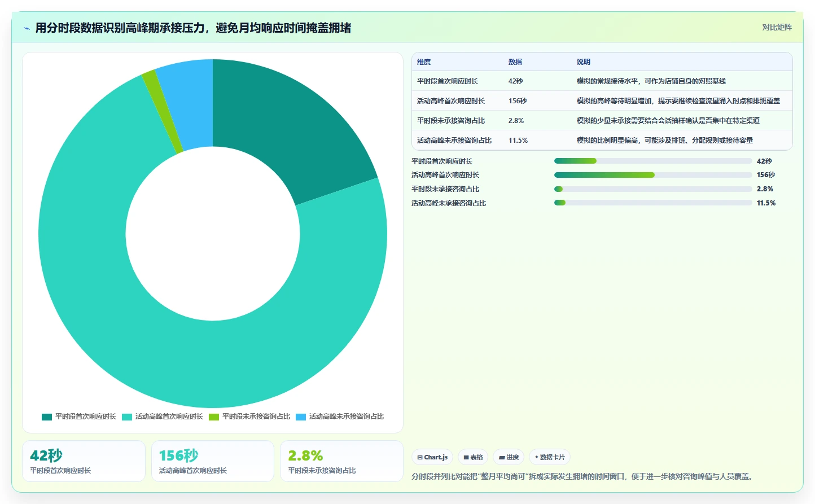Select table cell 活动高峰首次响应时长

[x=451, y=101]
